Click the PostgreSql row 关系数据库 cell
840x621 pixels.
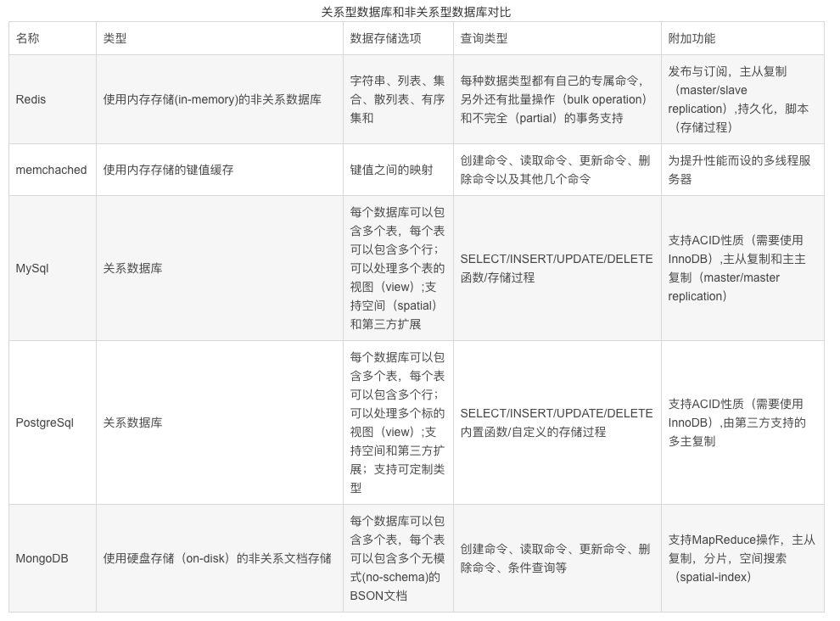[220, 422]
